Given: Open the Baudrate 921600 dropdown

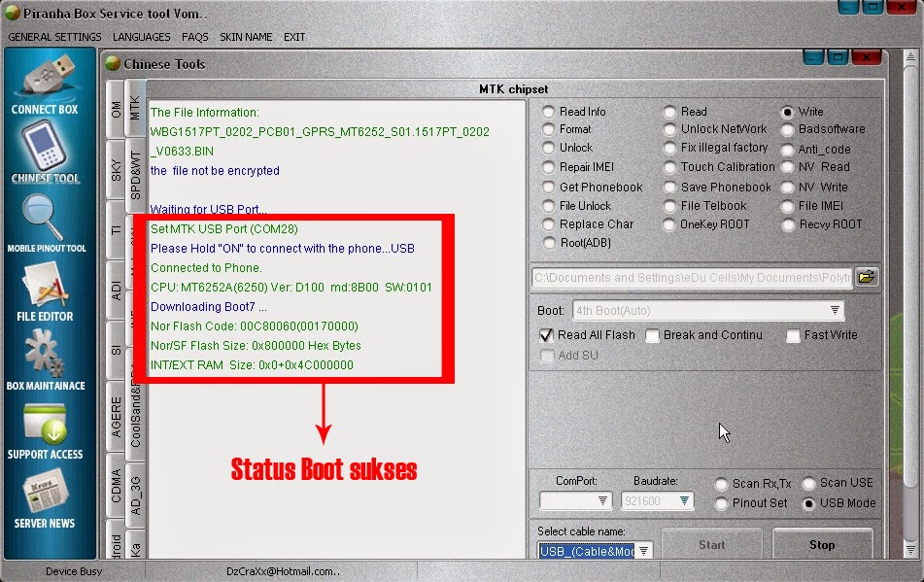Looking at the screenshot, I should tap(684, 500).
